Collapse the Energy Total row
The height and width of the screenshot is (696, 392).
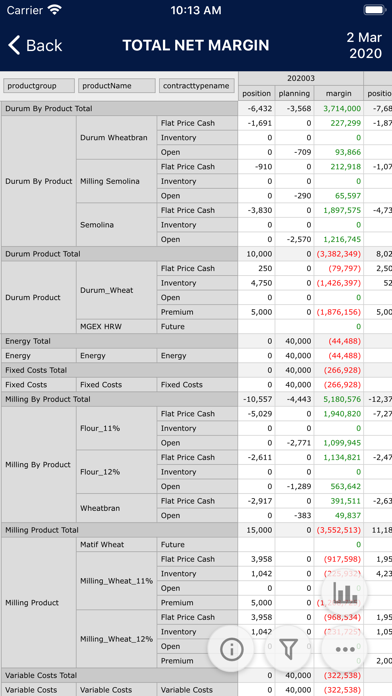[120, 341]
